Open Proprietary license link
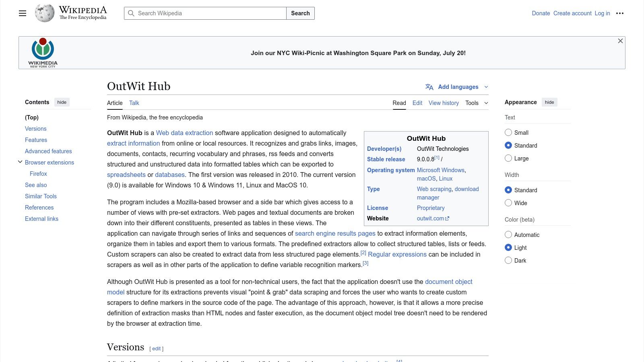The width and height of the screenshot is (644, 362). click(x=431, y=208)
